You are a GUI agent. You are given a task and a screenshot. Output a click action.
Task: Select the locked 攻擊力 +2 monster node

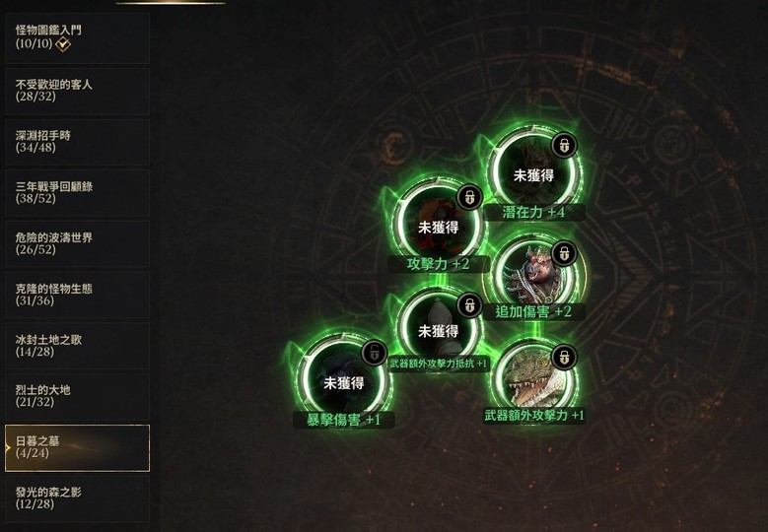tap(439, 227)
